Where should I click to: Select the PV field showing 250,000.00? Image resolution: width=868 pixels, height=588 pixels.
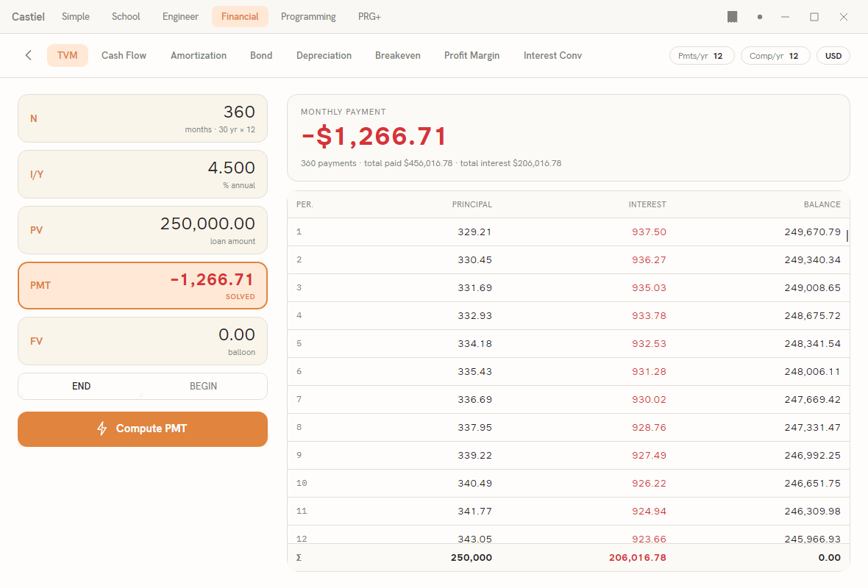point(143,230)
